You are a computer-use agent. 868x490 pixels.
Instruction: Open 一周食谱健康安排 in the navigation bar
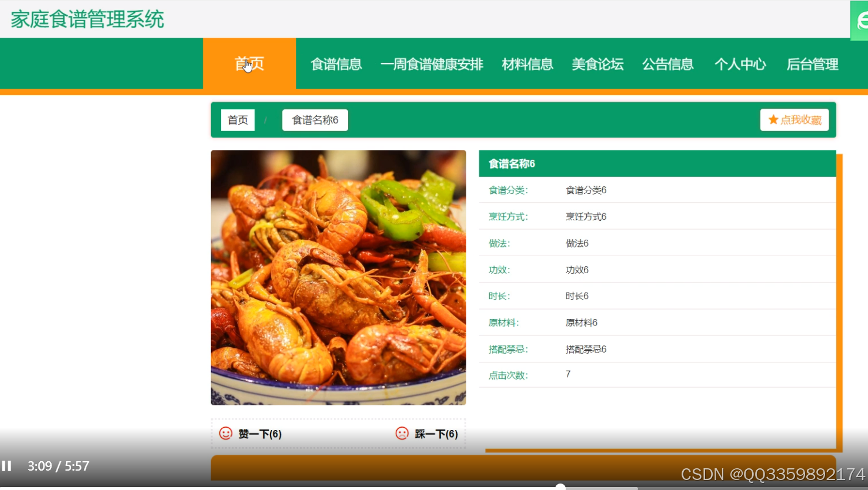(432, 64)
